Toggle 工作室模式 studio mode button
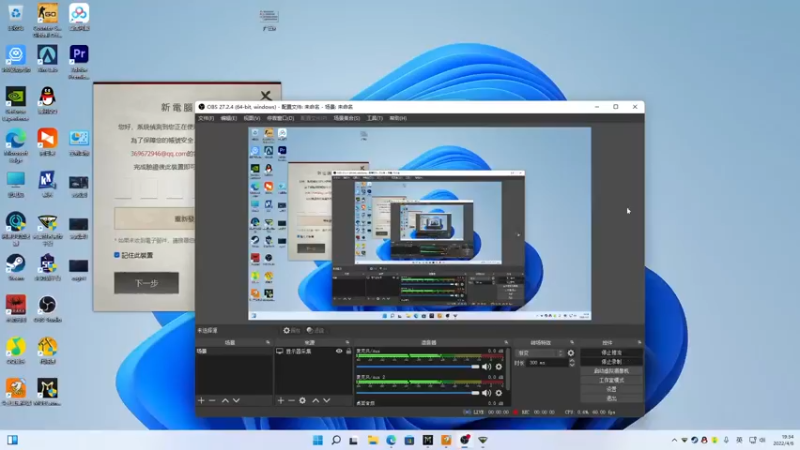 click(611, 380)
